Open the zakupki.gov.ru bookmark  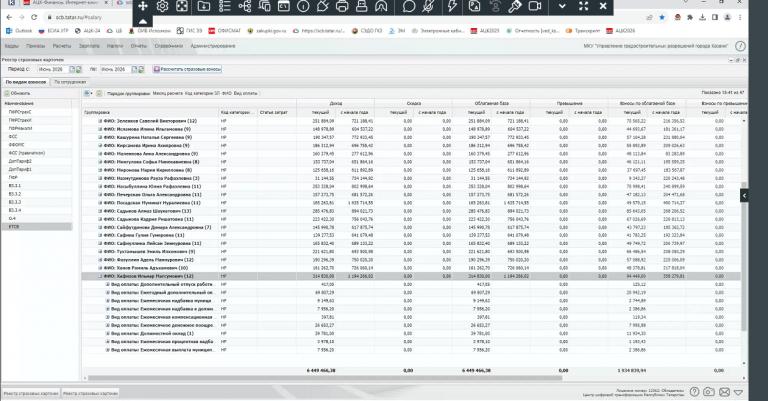[267, 31]
